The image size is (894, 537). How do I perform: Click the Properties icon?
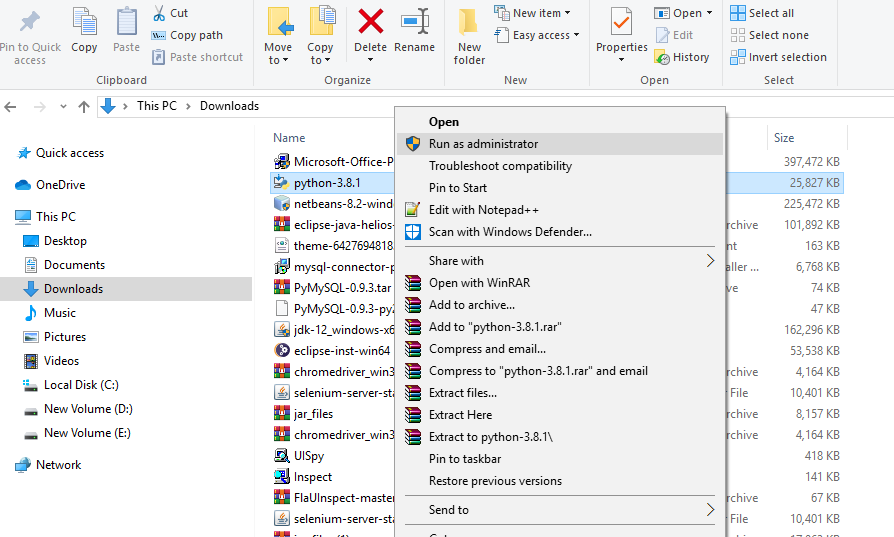point(621,23)
